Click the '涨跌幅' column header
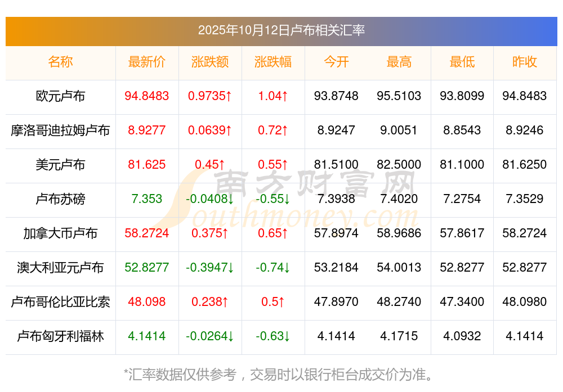 (273, 62)
